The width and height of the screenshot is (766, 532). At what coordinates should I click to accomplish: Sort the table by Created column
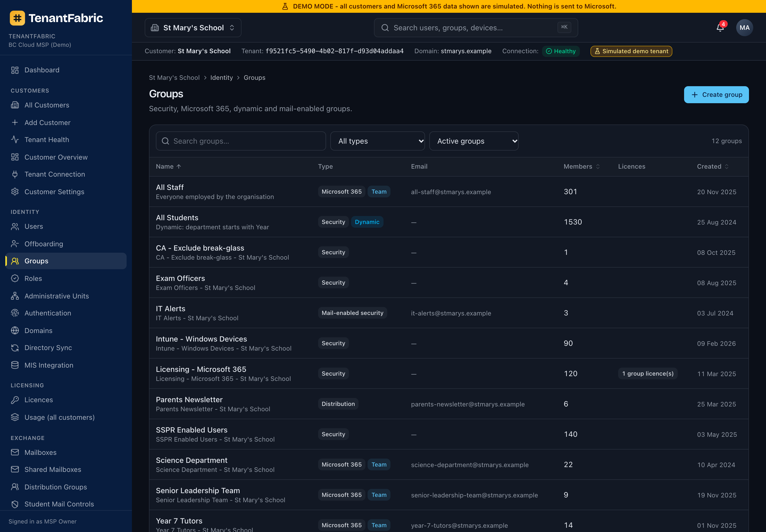[x=713, y=166]
